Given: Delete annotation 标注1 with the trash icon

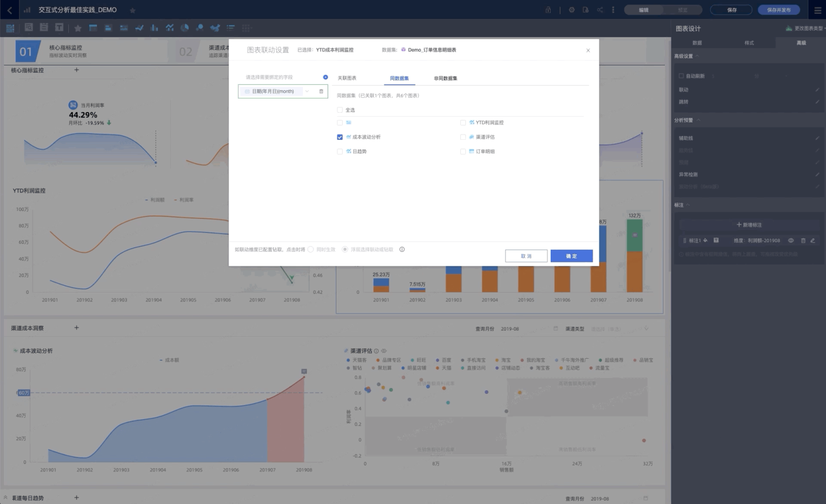Looking at the screenshot, I should coord(803,240).
